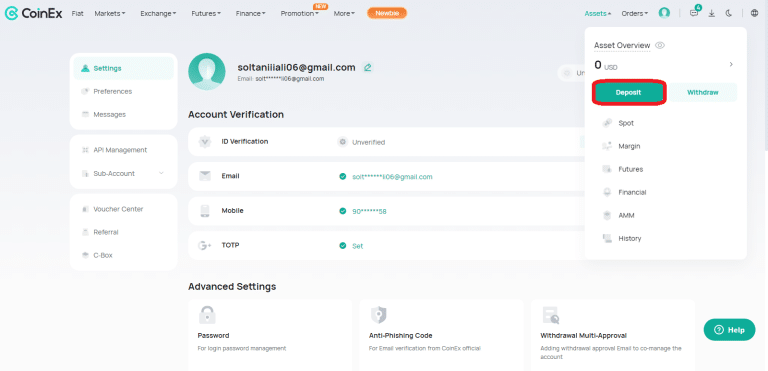The width and height of the screenshot is (768, 371).
Task: Select Settings in the sidebar
Action: click(x=123, y=68)
